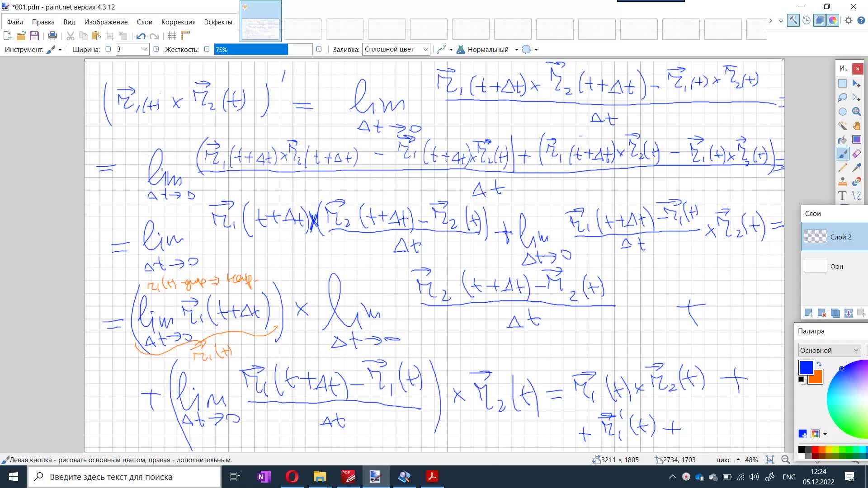Select the Ellipse Select tool

[x=842, y=112]
